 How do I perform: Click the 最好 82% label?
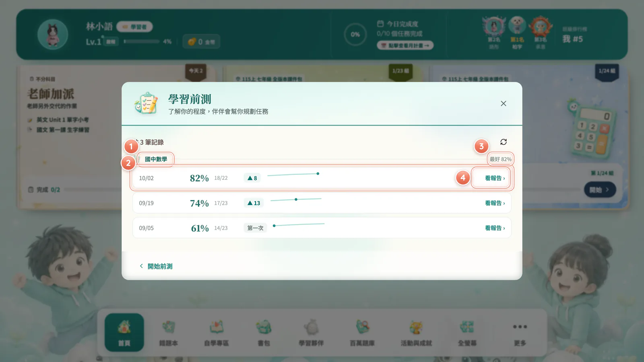coord(500,159)
